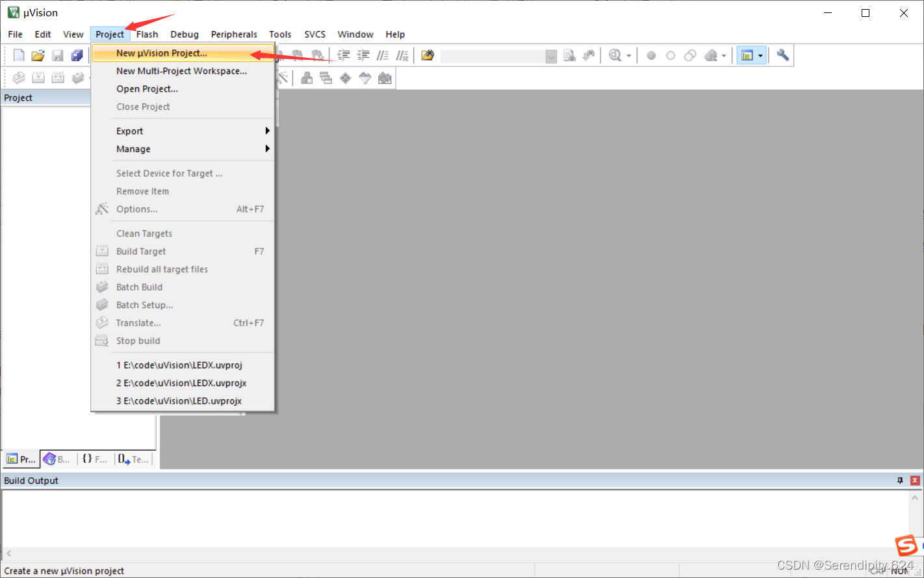Open File Extensions and Books icon
Viewport: 924px width, 578px height.
pyautogui.click(x=307, y=79)
